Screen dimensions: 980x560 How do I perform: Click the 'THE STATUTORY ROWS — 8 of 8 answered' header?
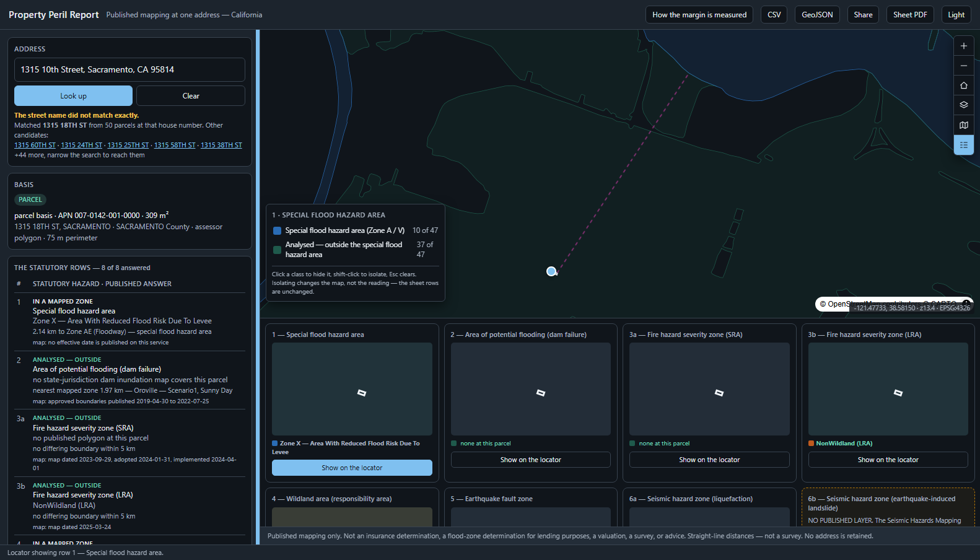coord(82,268)
